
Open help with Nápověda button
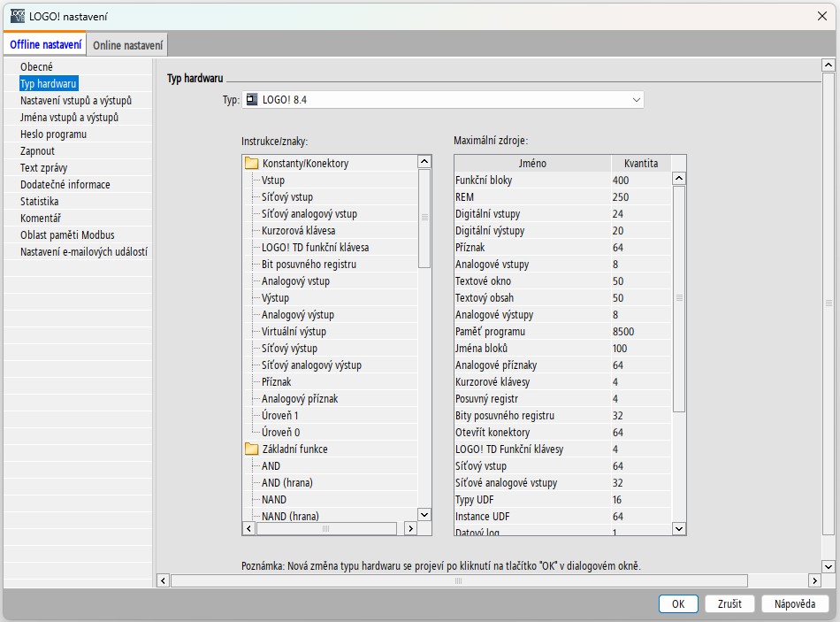[x=795, y=603]
